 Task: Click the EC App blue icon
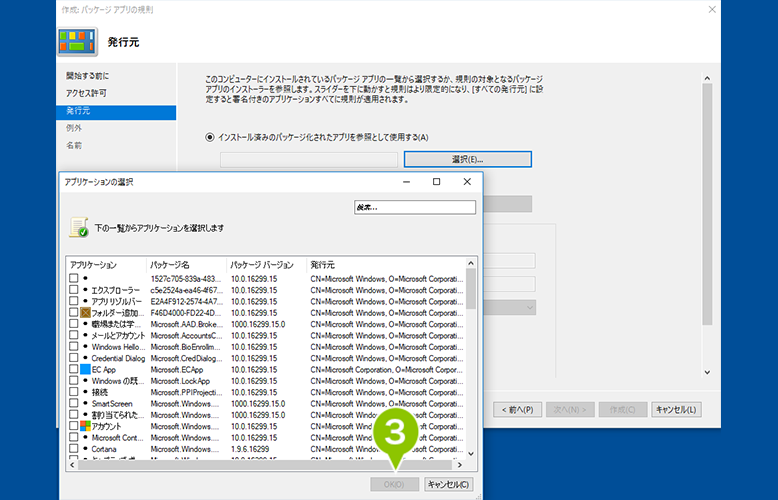tap(85, 370)
